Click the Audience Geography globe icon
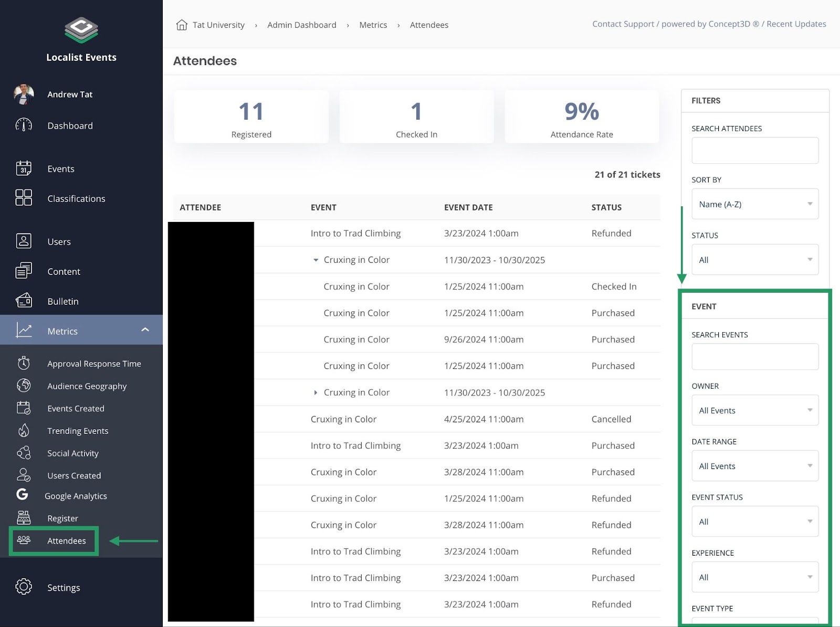 tap(24, 386)
